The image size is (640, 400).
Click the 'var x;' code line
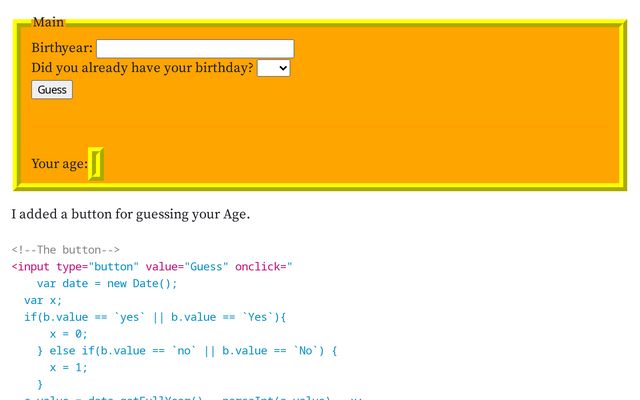point(43,300)
